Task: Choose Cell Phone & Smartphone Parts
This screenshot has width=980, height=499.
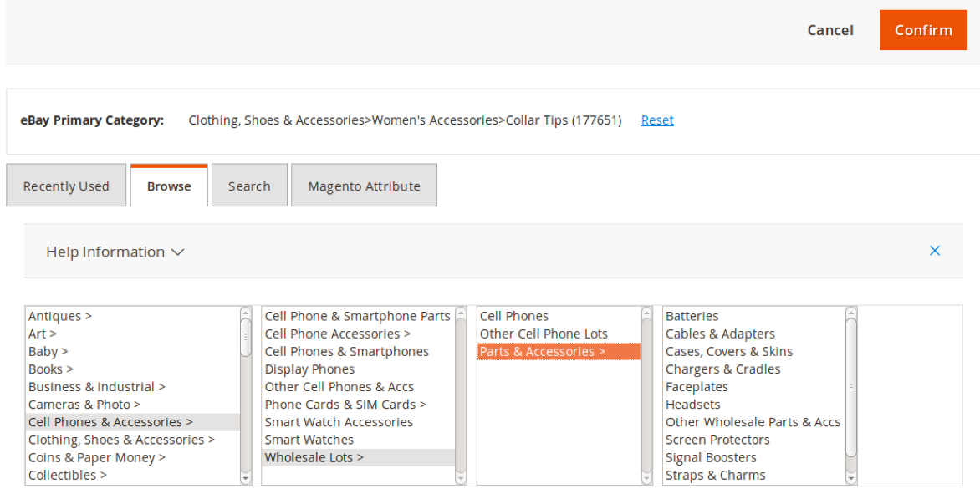Action: (358, 316)
